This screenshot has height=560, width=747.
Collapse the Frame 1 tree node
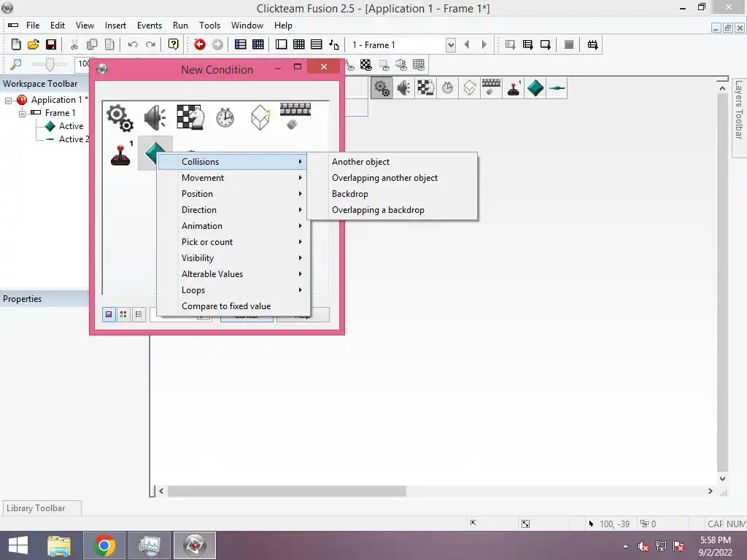pos(22,113)
